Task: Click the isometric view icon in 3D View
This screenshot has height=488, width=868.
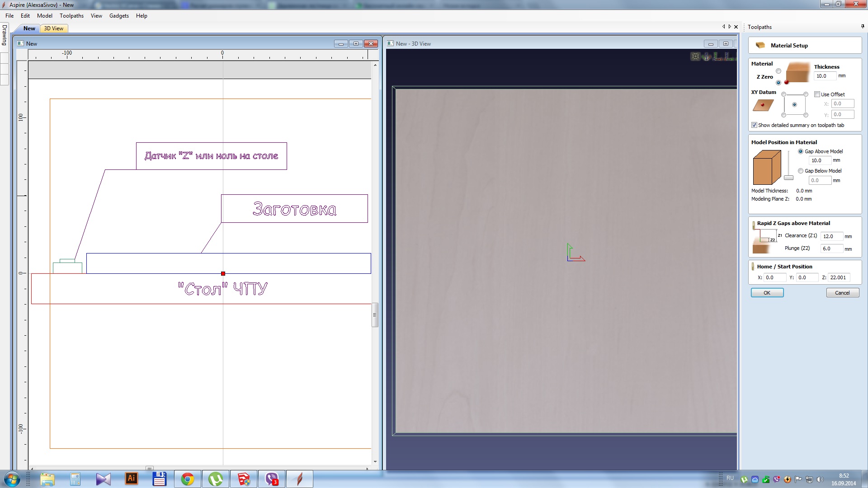Action: pos(706,56)
